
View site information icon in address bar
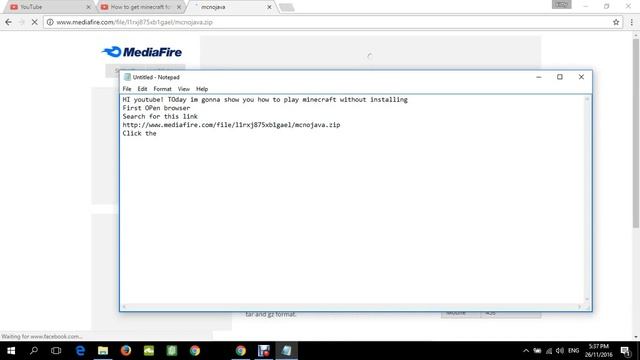click(50, 22)
